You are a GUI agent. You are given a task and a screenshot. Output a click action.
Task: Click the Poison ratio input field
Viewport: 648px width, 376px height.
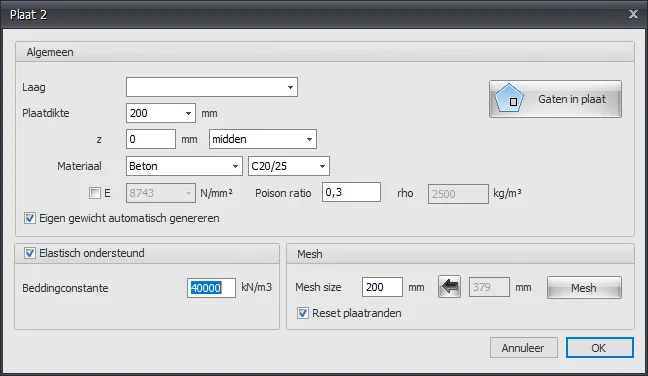click(351, 192)
